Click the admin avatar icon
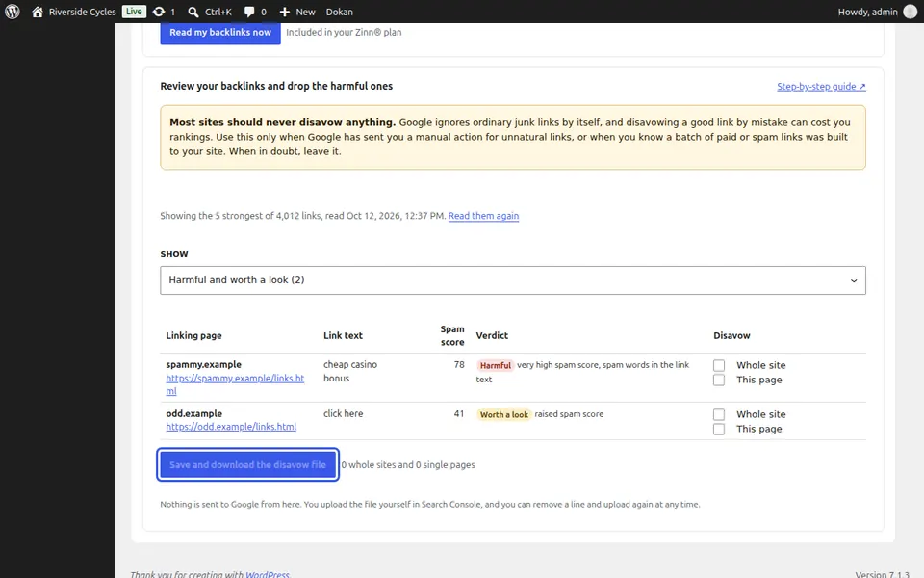Image resolution: width=924 pixels, height=578 pixels. (911, 12)
